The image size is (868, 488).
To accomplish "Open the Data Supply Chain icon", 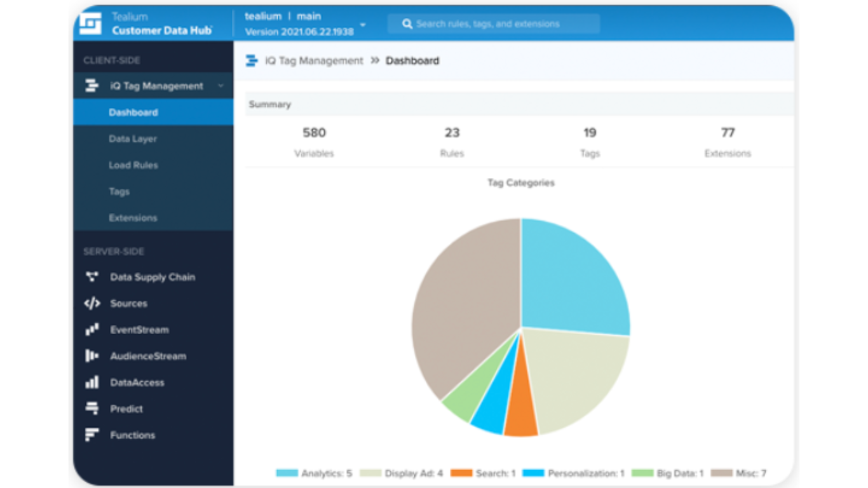I will (92, 277).
